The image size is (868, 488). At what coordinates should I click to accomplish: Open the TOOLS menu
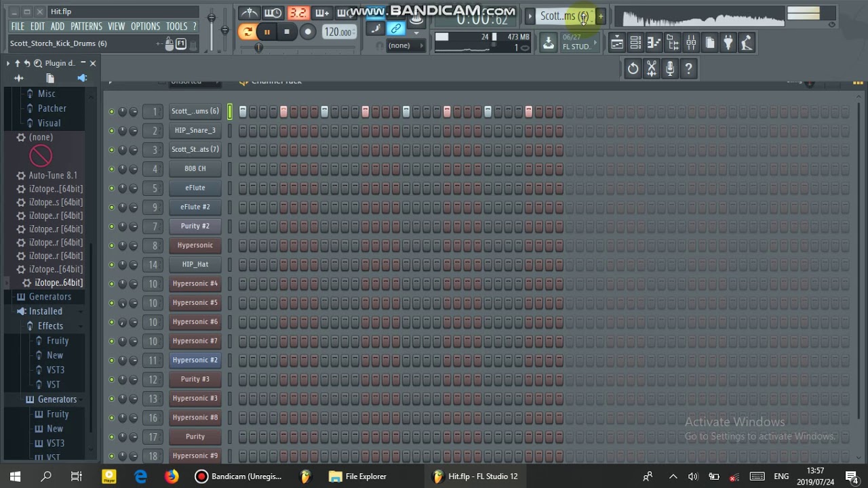pyautogui.click(x=176, y=26)
